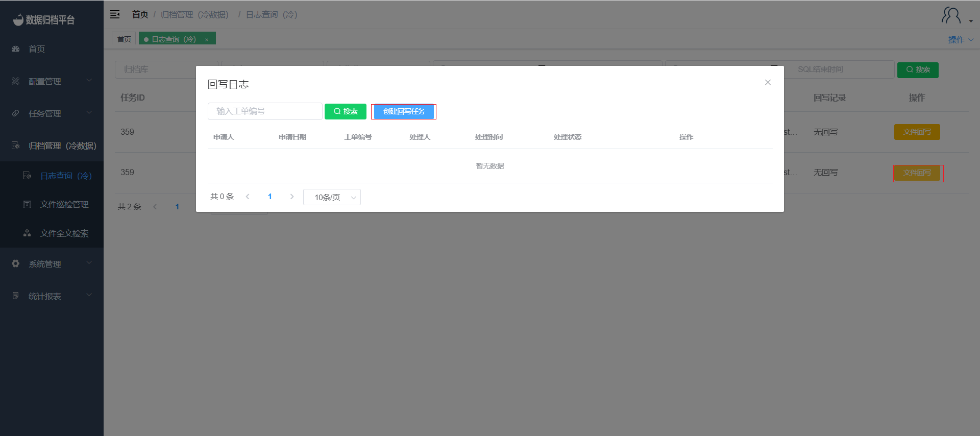The height and width of the screenshot is (436, 980).
Task: Click the 系统管理 gear icon
Action: [16, 263]
